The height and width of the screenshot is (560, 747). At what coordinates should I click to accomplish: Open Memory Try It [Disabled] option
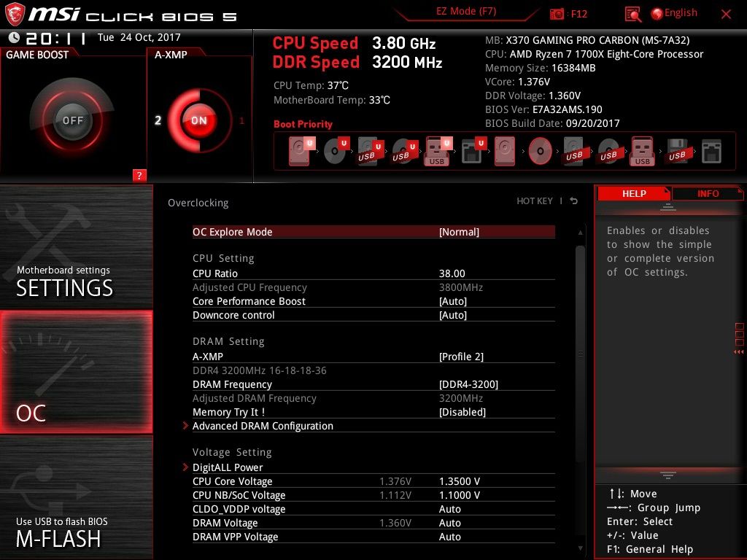click(373, 412)
